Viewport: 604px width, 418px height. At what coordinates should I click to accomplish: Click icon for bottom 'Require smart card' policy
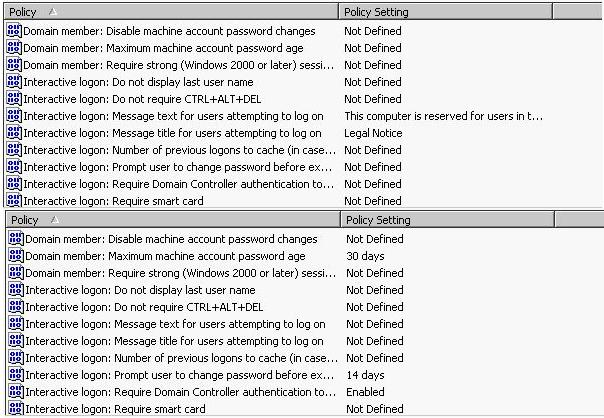click(x=16, y=408)
